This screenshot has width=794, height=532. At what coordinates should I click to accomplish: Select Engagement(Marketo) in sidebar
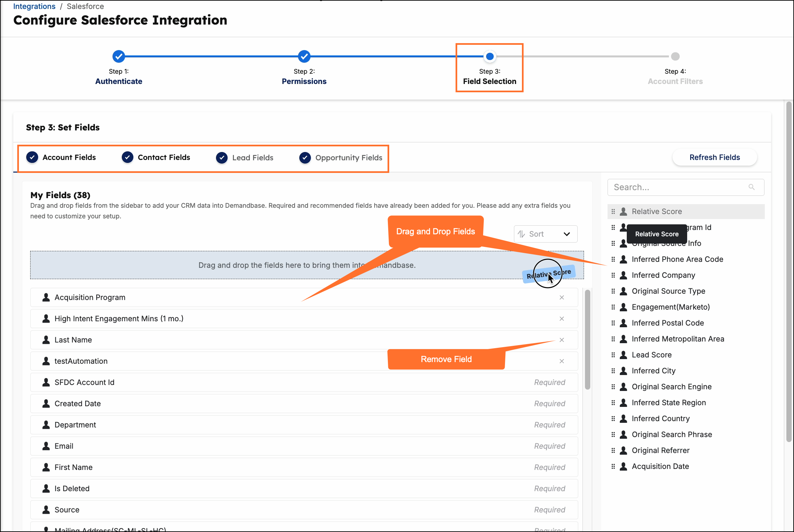(671, 307)
